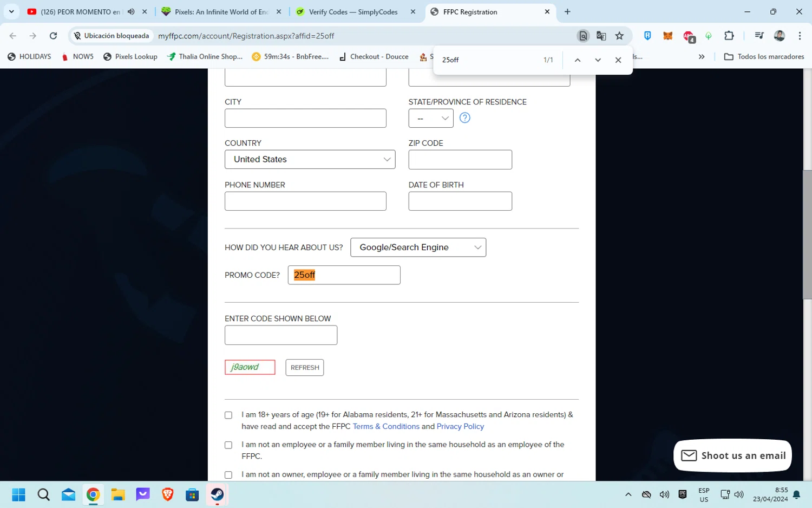This screenshot has height=508, width=812.
Task: Click the Phone Number field
Action: [x=305, y=201]
